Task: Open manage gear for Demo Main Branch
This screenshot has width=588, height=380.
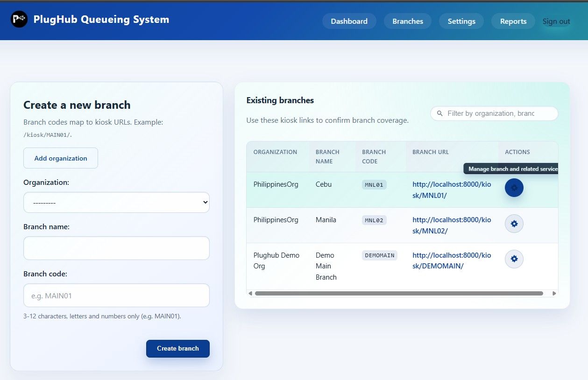Action: [x=514, y=259]
